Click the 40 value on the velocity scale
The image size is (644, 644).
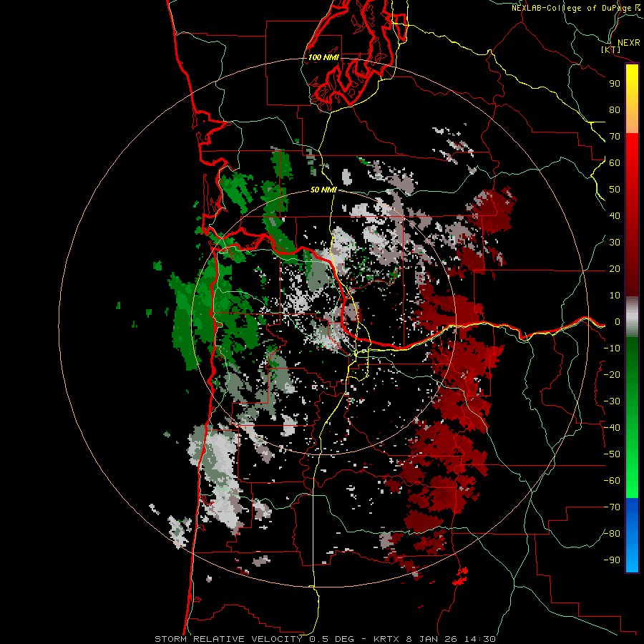[615, 216]
